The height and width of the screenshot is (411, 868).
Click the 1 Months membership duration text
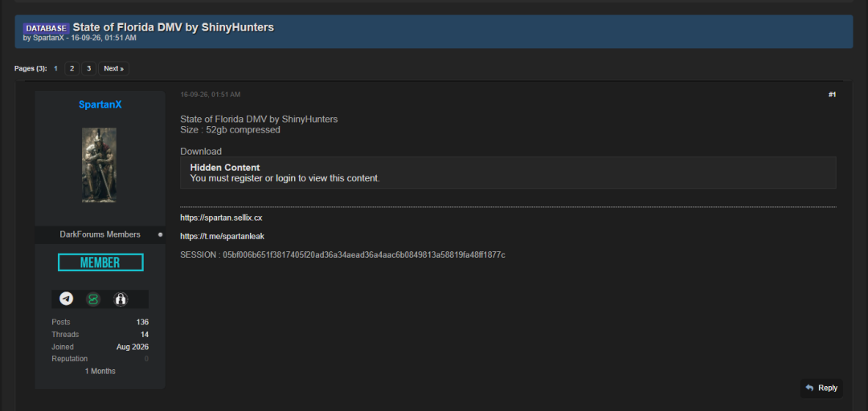pos(100,371)
